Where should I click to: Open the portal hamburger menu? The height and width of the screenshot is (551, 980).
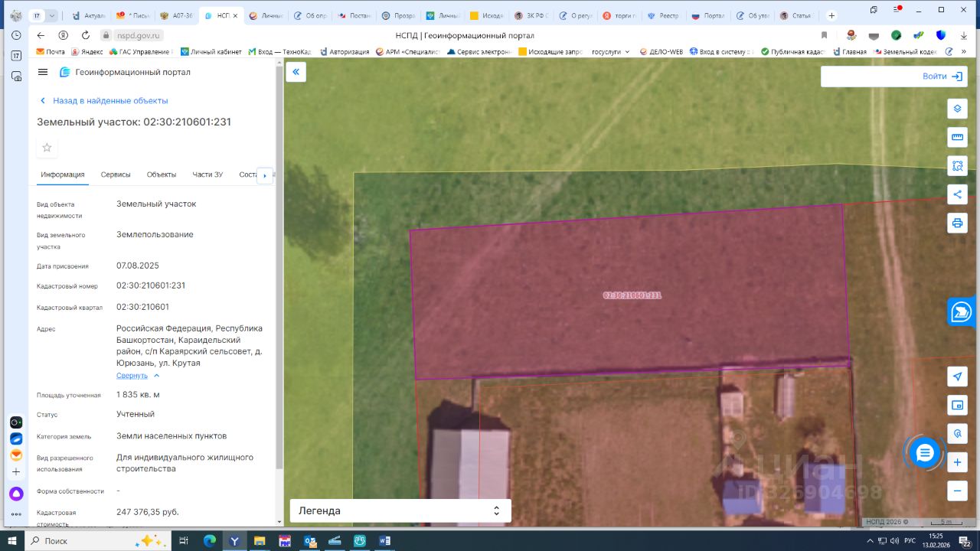(43, 72)
